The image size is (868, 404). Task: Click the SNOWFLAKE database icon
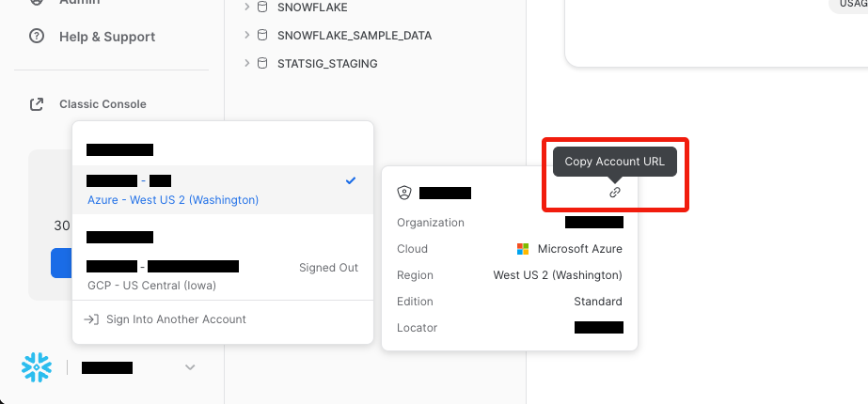click(262, 8)
